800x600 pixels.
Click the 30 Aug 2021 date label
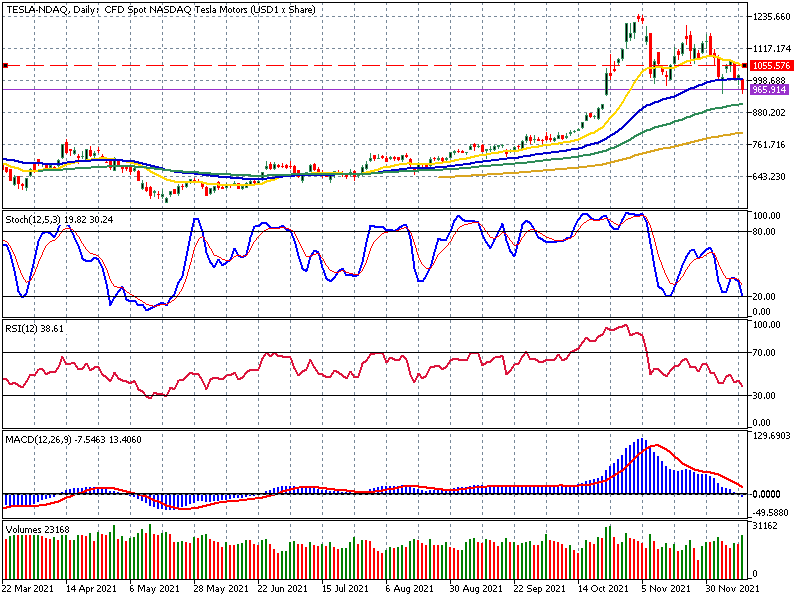point(474,589)
